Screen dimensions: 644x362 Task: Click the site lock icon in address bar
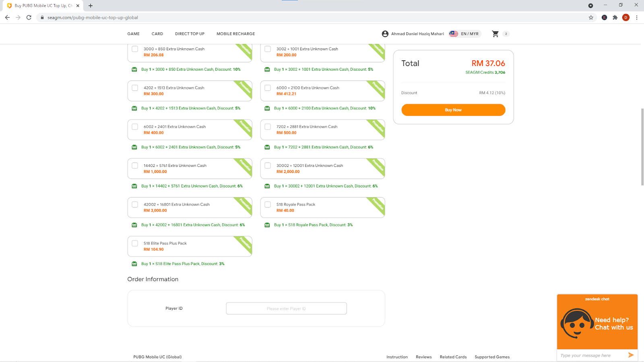pos(42,17)
